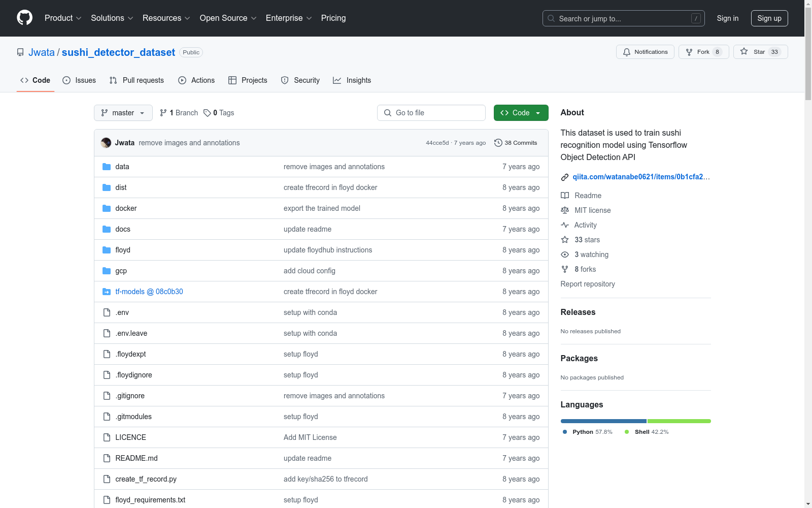
Task: Click the gcp folder icon
Action: (x=107, y=271)
